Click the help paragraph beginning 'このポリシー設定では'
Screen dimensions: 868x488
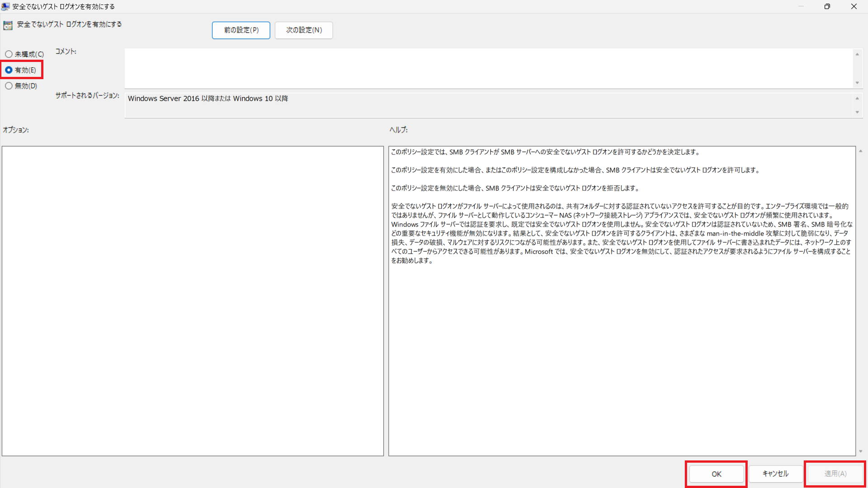[546, 152]
